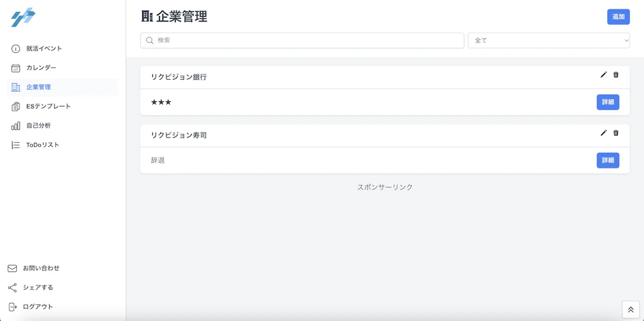Click the list icon beside ToDoリスト
The height and width of the screenshot is (321, 644).
pos(15,145)
